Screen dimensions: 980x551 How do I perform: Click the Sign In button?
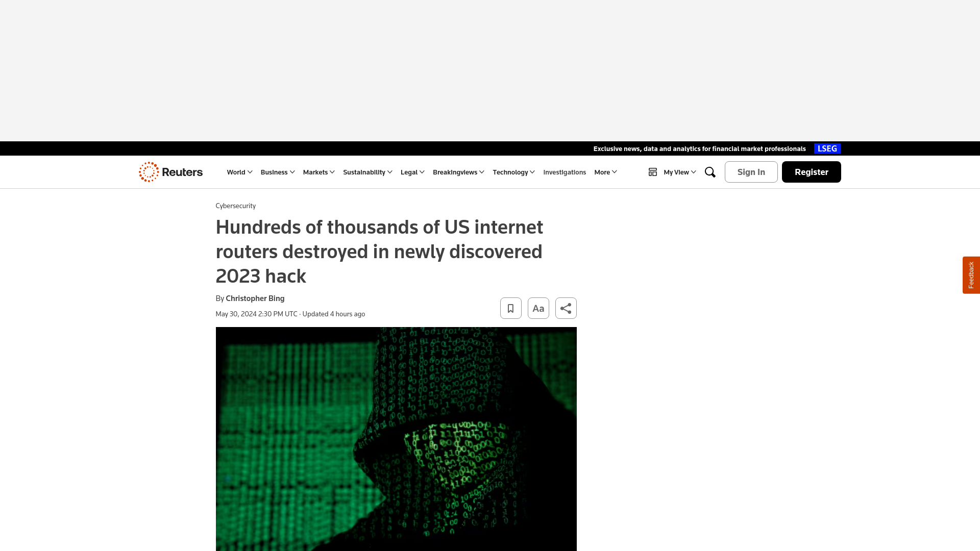tap(751, 171)
